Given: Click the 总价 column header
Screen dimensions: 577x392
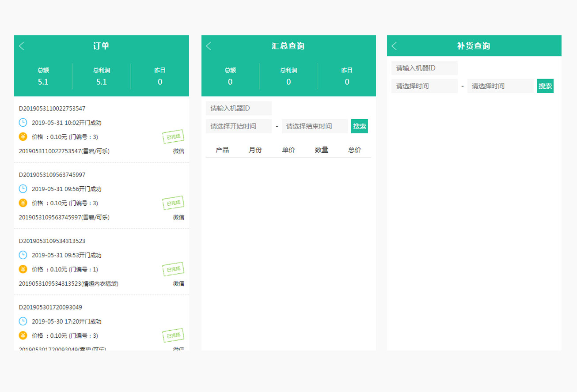Looking at the screenshot, I should coord(355,150).
